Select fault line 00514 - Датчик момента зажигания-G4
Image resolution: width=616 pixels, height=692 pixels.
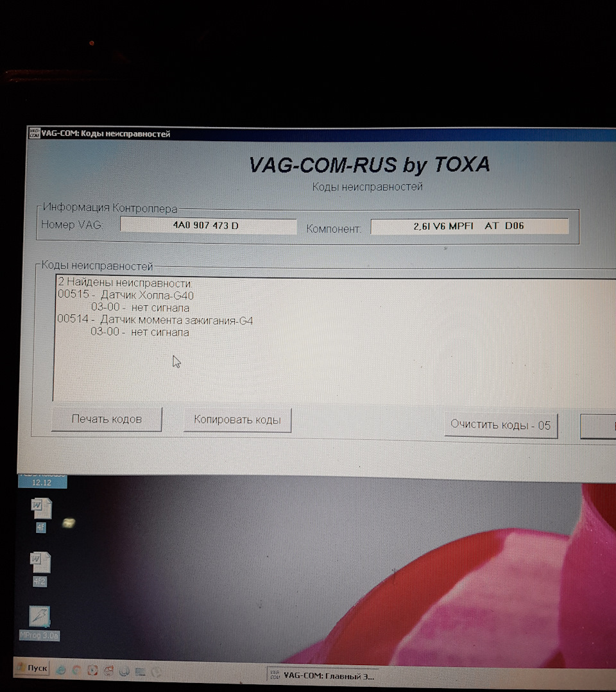click(155, 320)
